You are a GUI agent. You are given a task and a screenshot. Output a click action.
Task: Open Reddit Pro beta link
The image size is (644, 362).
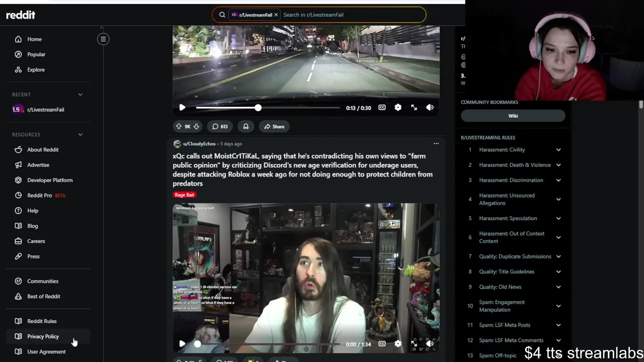click(x=48, y=195)
